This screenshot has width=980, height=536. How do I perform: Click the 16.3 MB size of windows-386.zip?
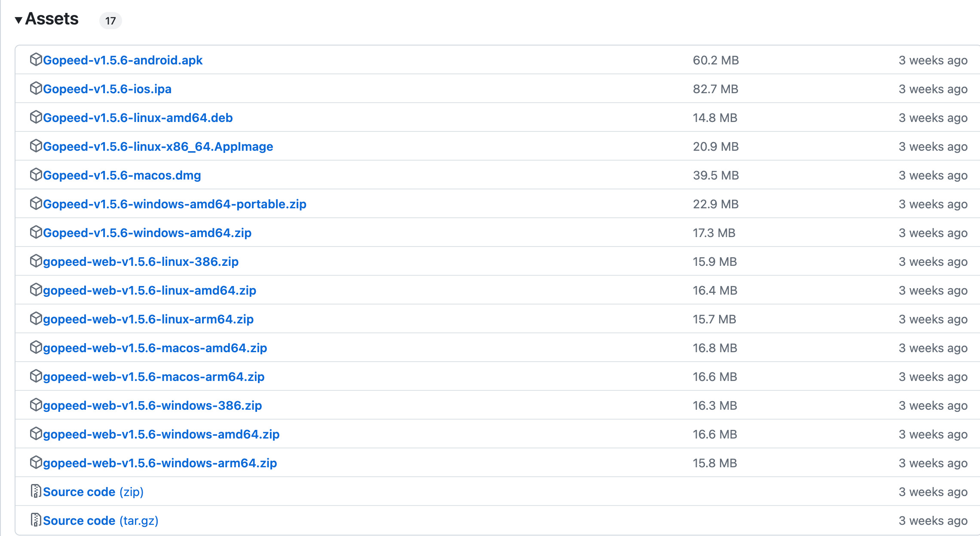(715, 405)
